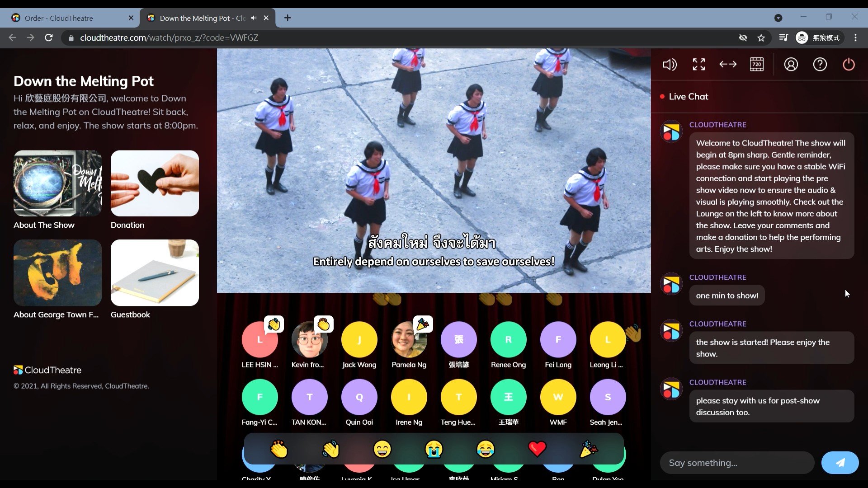Go back in browser history
The height and width of the screenshot is (488, 868).
[13, 38]
